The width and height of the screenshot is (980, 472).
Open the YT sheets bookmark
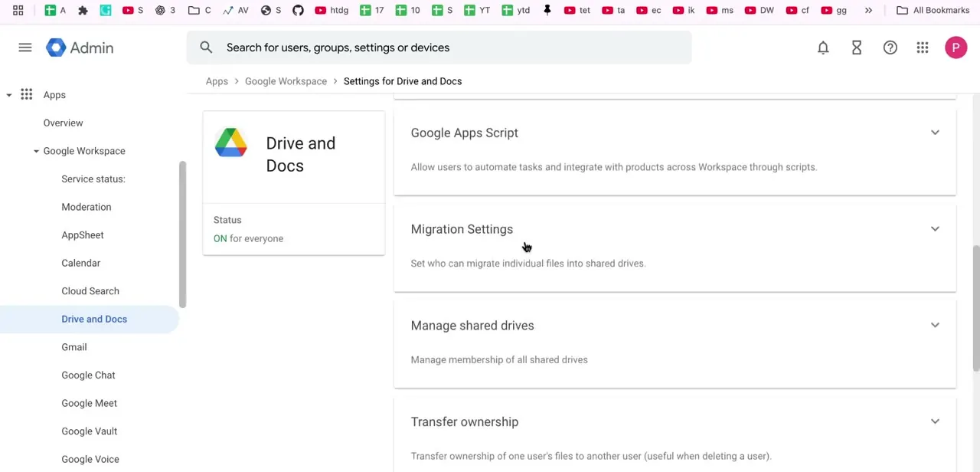(x=476, y=10)
